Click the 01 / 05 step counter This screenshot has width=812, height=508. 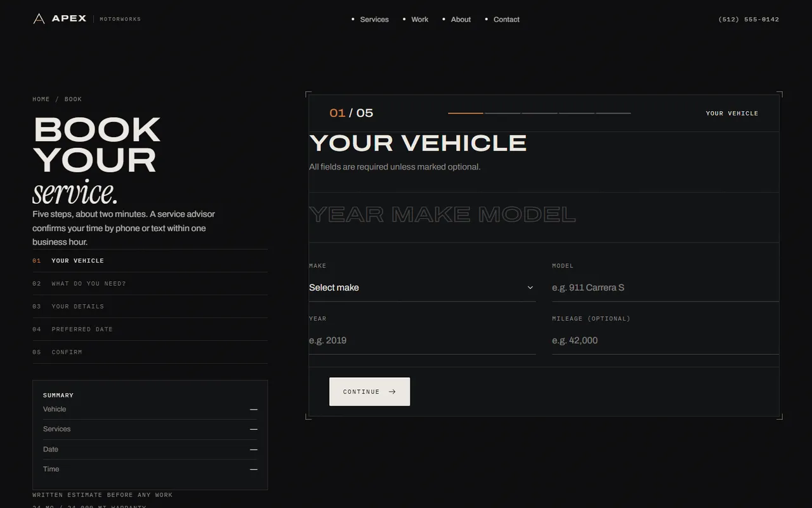[x=351, y=113]
